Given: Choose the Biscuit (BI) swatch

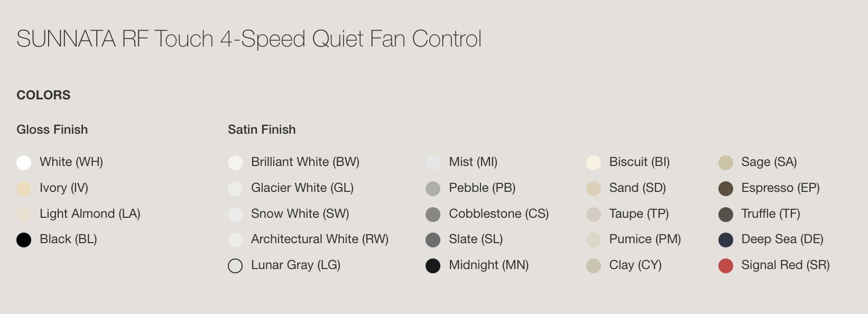Looking at the screenshot, I should (594, 162).
